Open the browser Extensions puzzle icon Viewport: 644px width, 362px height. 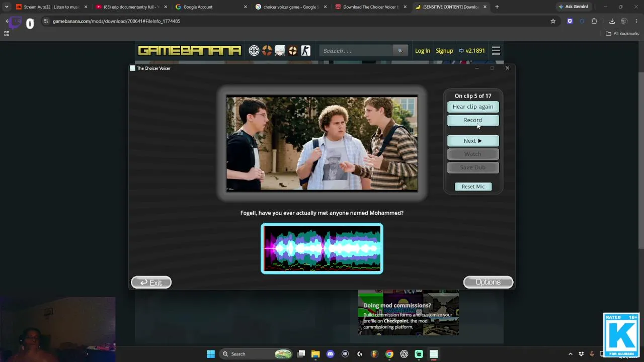pyautogui.click(x=594, y=21)
